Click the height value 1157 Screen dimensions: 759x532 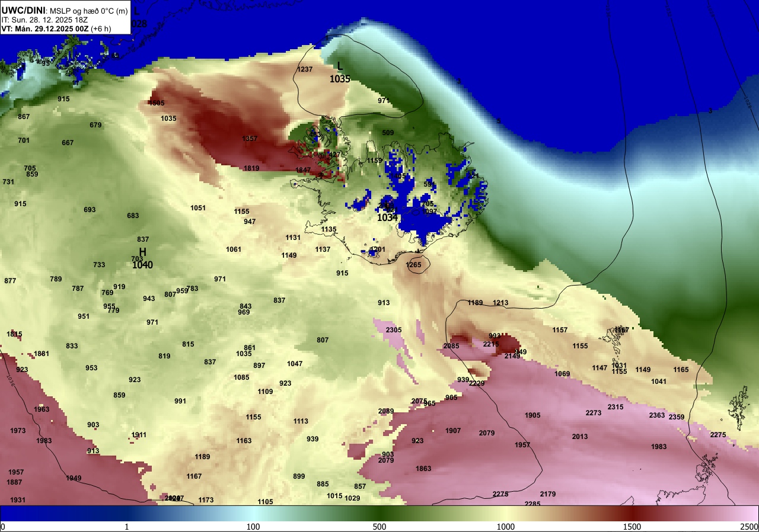coord(560,330)
